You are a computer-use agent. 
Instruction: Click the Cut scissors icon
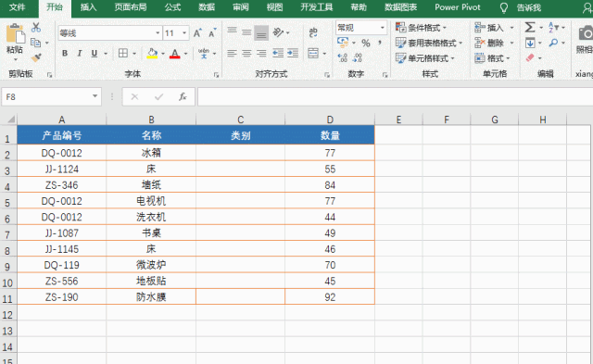(36, 27)
